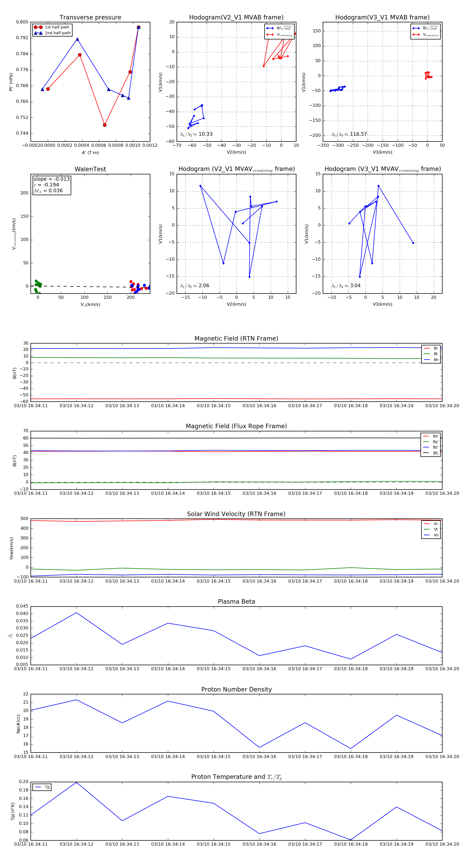Click the 'Vsw(km/s)' y-axis label
This screenshot has height=868, width=473.
click(x=12, y=548)
